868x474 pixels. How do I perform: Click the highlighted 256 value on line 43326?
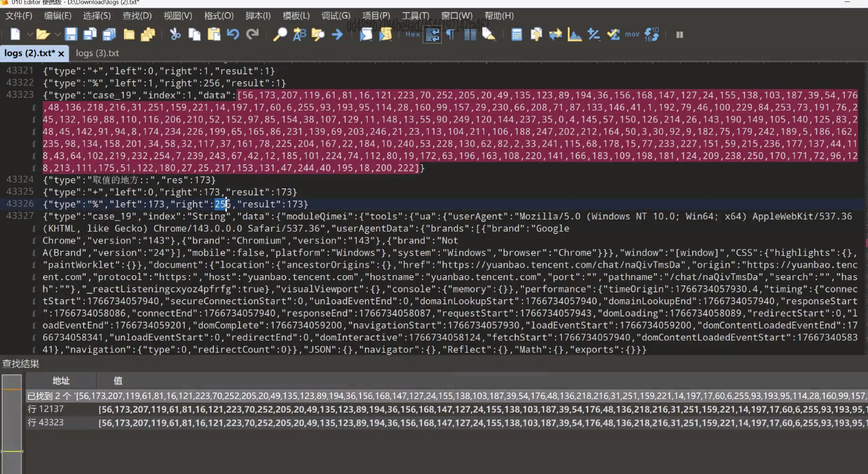point(223,204)
